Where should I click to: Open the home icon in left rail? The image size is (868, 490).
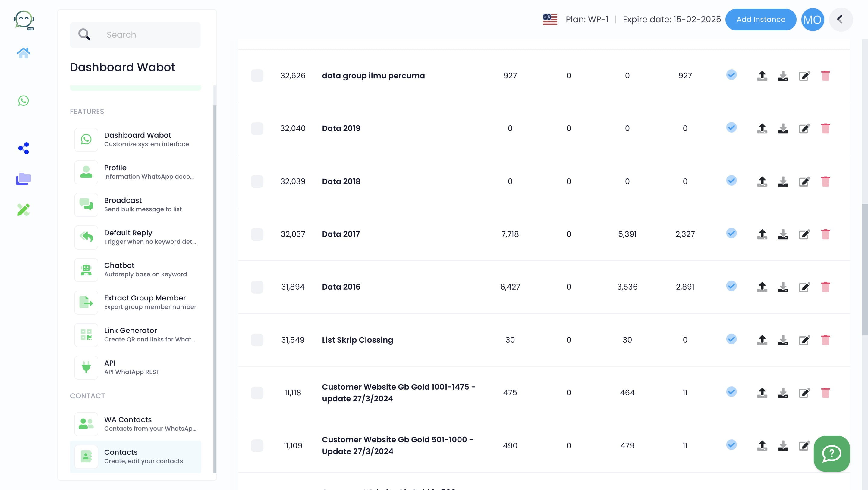click(x=23, y=53)
